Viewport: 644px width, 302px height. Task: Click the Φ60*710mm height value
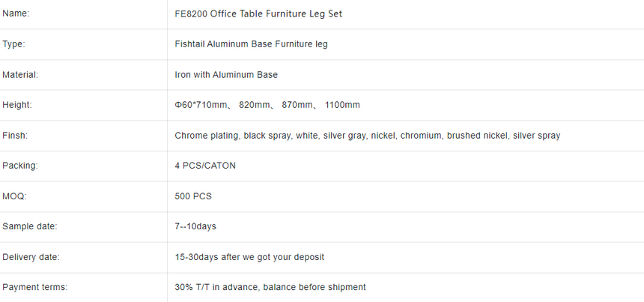click(201, 105)
